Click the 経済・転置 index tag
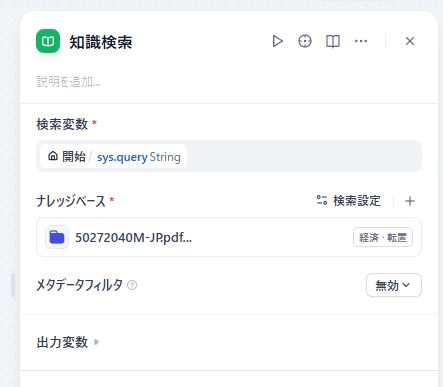The image size is (443, 387). (x=383, y=237)
